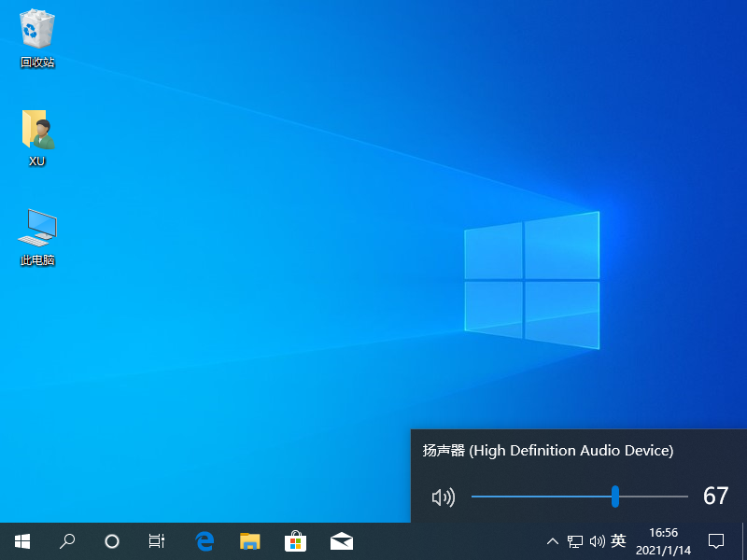Open Action Center from the tray
The height and width of the screenshot is (560, 747).
pyautogui.click(x=715, y=541)
